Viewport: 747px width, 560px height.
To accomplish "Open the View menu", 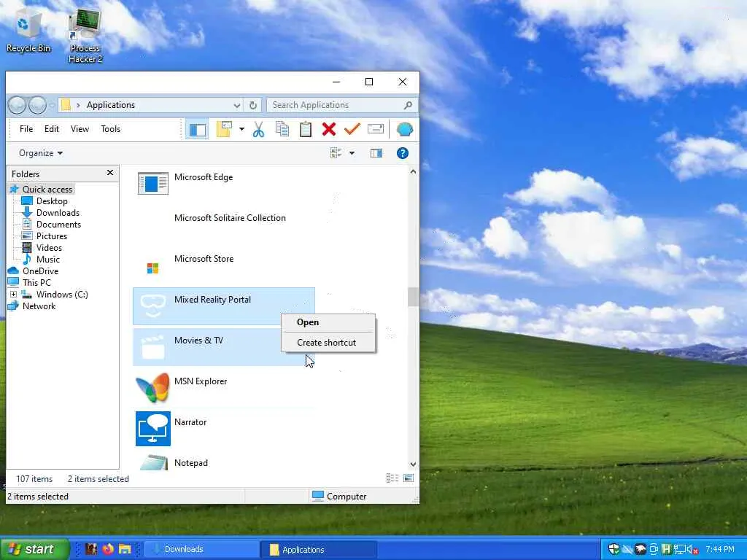I will [80, 129].
